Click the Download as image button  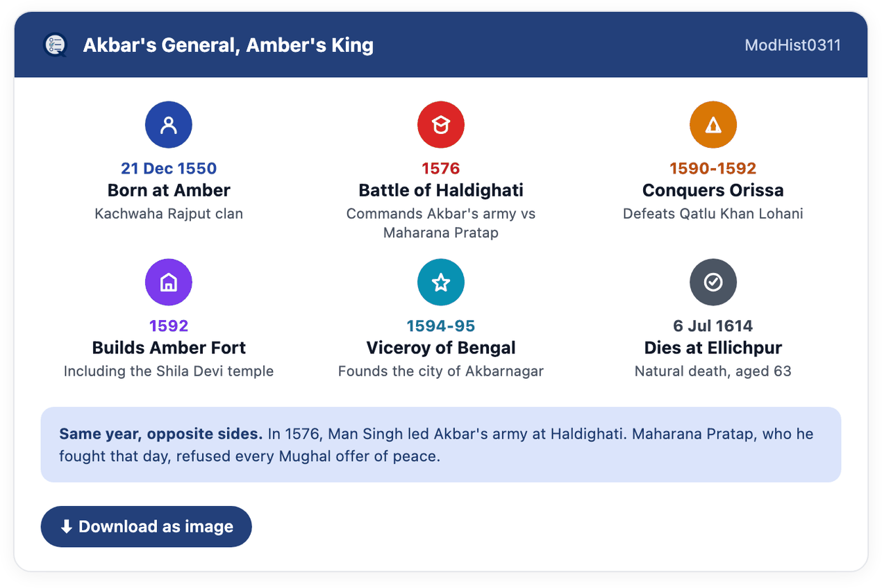pos(147,527)
